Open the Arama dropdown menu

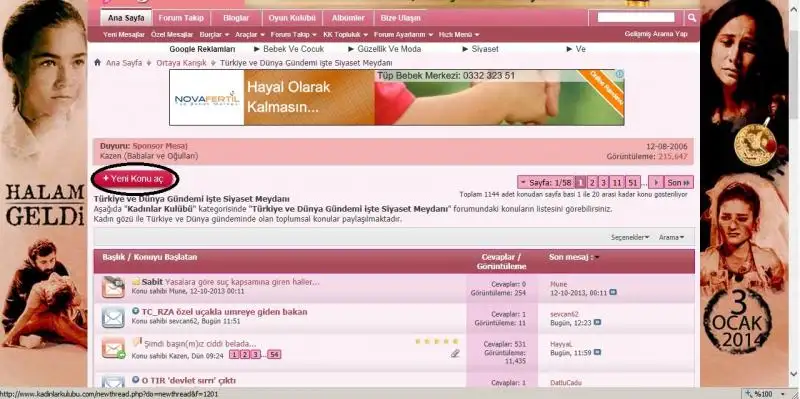click(671, 237)
